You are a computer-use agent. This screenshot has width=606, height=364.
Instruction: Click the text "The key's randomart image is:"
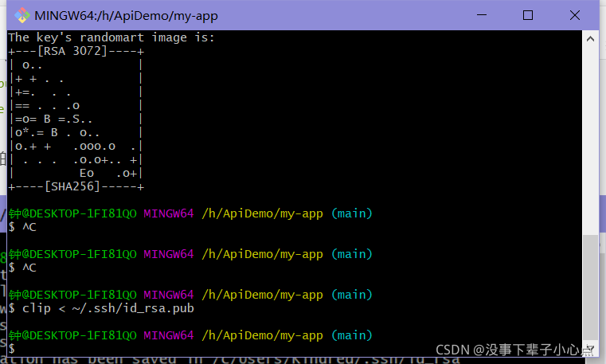pyautogui.click(x=111, y=37)
